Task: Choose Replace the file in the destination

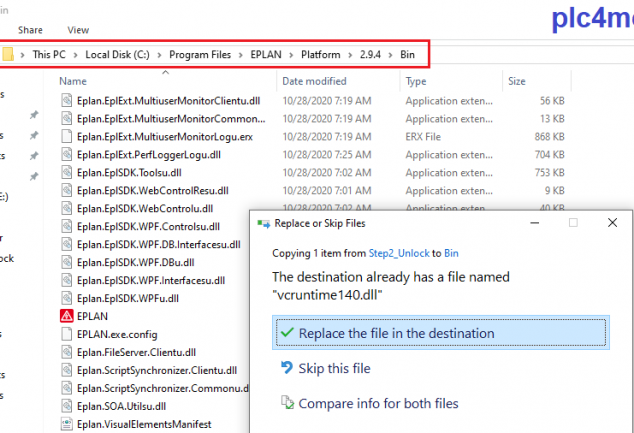Action: click(x=397, y=333)
